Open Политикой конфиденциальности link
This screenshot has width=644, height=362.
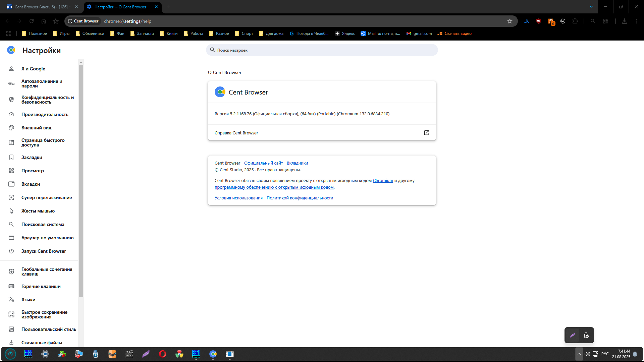pyautogui.click(x=300, y=198)
